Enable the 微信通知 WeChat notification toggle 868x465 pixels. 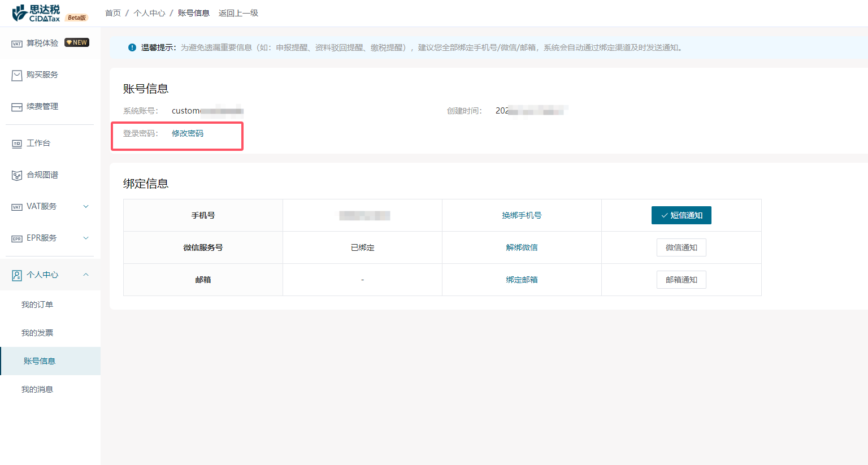pos(681,247)
